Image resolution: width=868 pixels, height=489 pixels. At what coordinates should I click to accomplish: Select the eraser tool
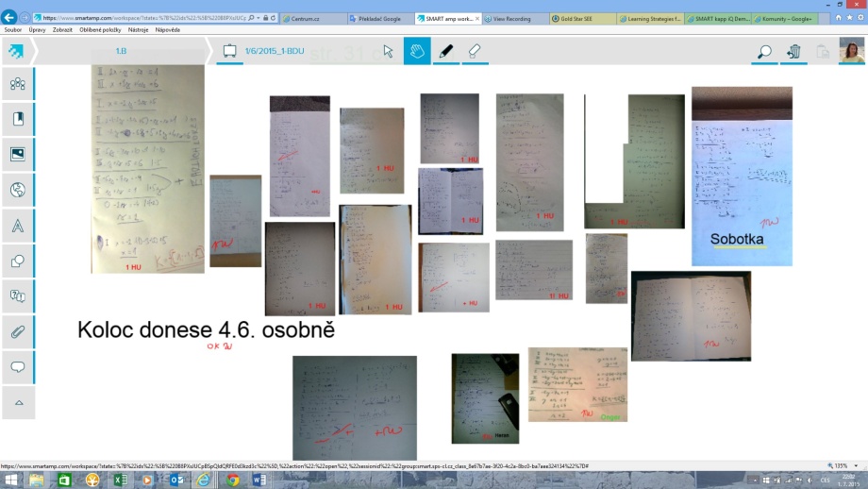[475, 51]
